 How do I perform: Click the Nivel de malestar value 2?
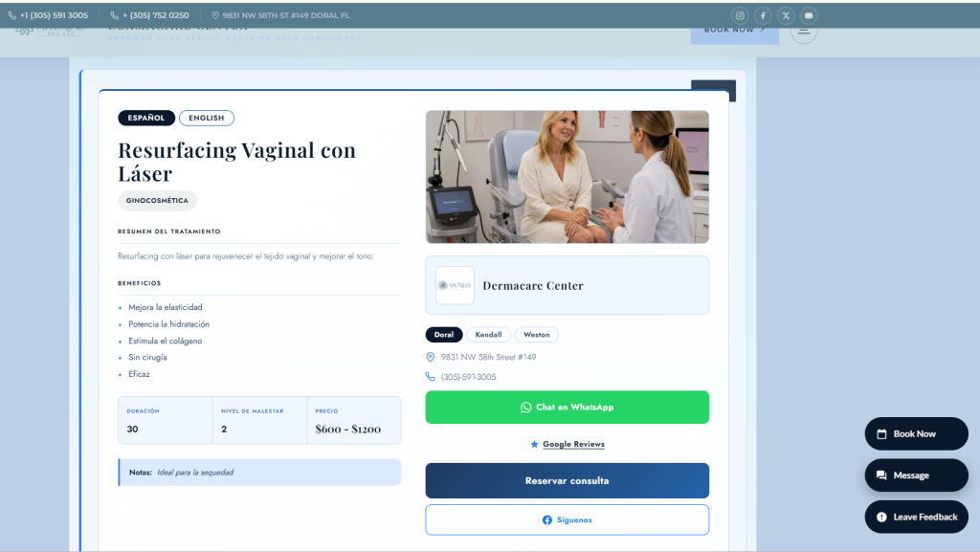tap(224, 429)
